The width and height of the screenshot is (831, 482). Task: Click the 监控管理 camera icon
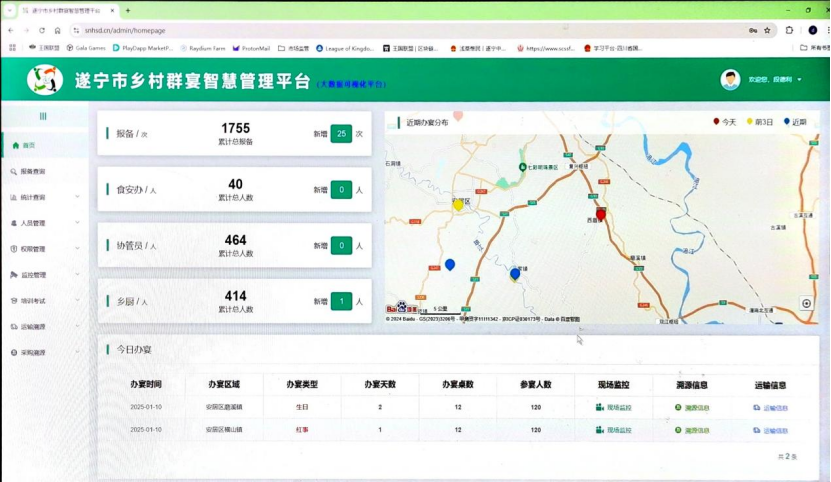click(14, 275)
